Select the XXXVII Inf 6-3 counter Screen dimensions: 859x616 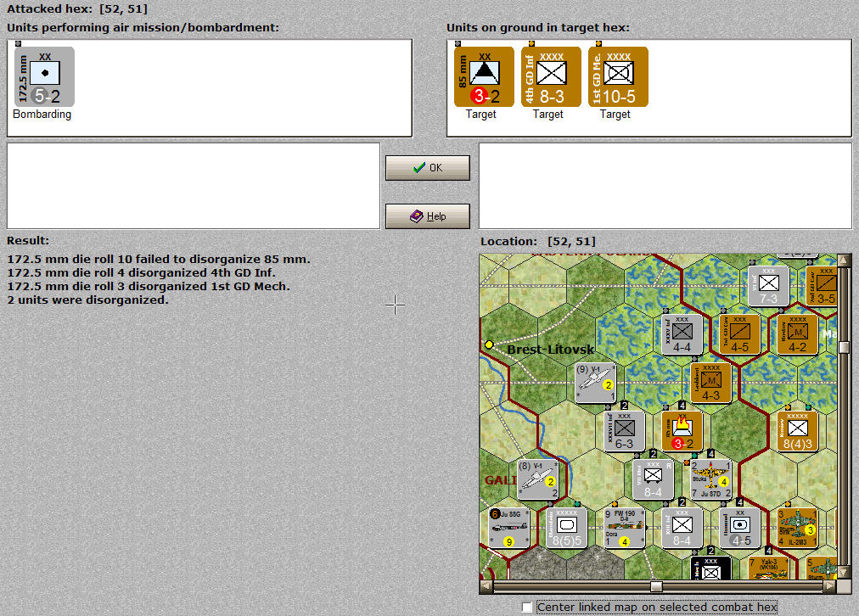[x=625, y=432]
